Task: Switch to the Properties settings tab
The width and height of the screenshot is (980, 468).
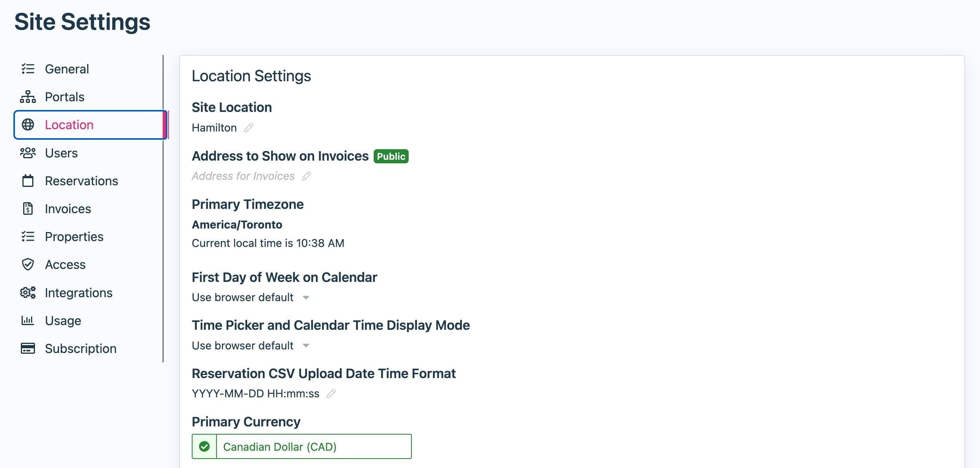Action: (73, 236)
